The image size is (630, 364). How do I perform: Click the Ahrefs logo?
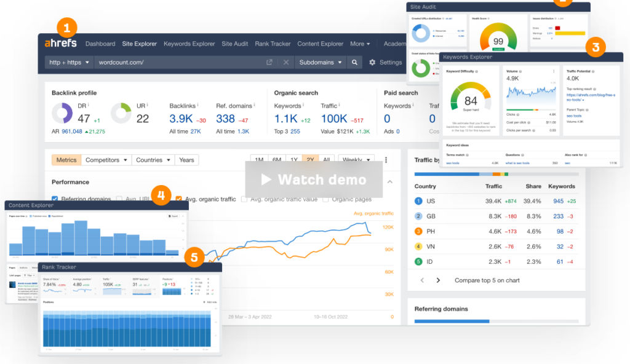61,44
